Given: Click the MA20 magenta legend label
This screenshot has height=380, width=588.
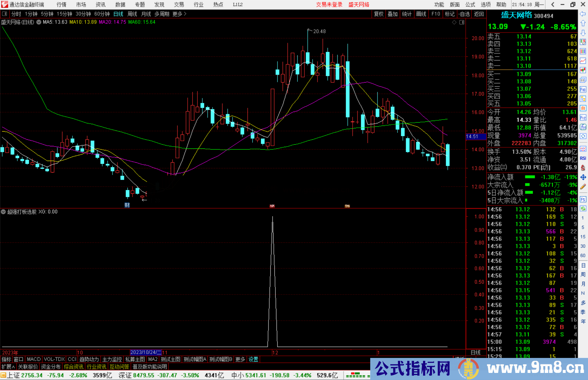Looking at the screenshot, I should pyautogui.click(x=112, y=22).
